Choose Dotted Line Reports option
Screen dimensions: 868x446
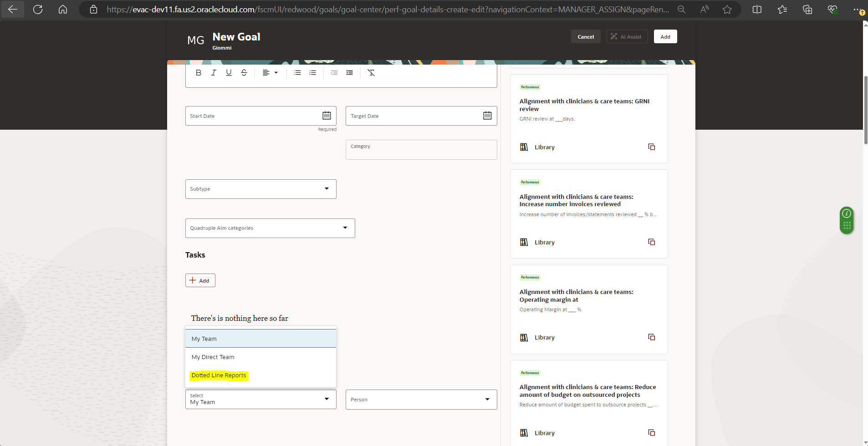(x=261, y=375)
